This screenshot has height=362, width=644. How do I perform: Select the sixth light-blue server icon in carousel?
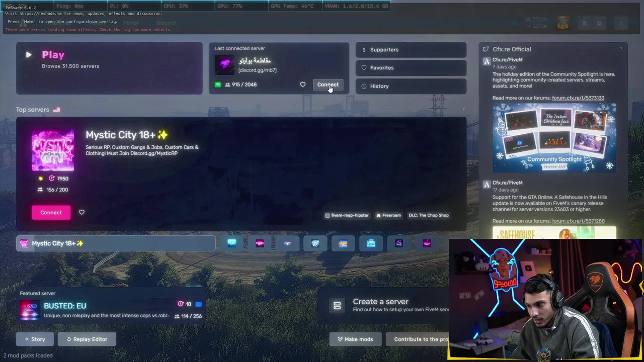(371, 243)
